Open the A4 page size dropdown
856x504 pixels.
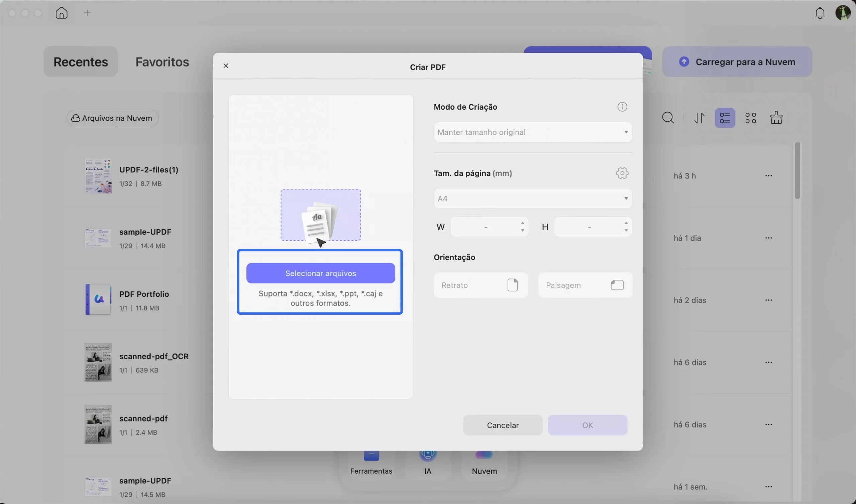coord(533,199)
